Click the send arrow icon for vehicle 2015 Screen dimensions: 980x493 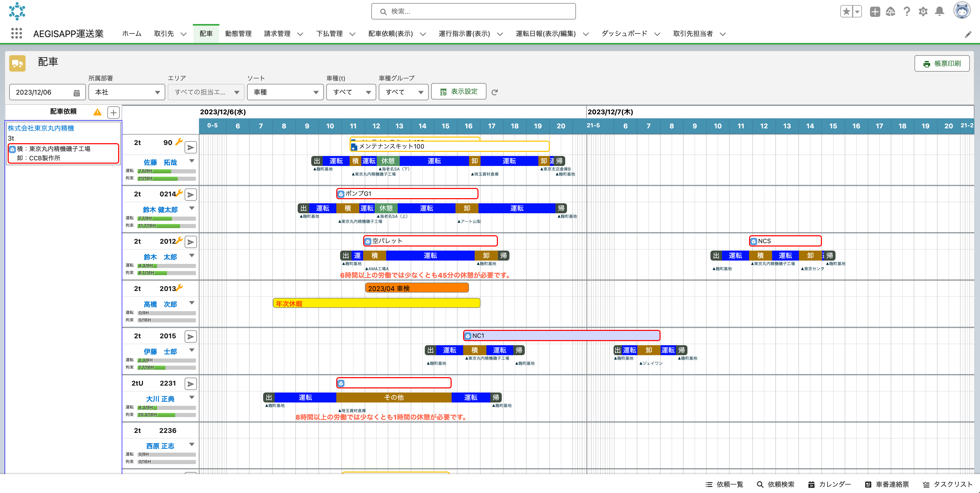(x=191, y=336)
